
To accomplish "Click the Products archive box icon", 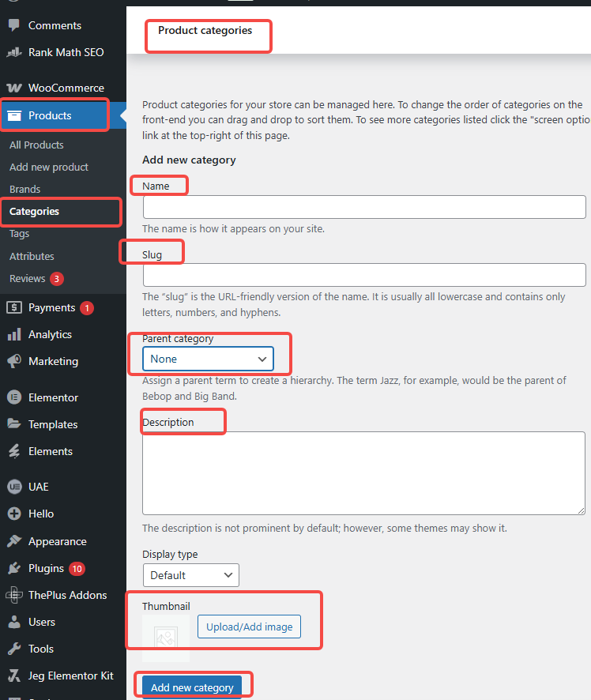I will pyautogui.click(x=14, y=115).
